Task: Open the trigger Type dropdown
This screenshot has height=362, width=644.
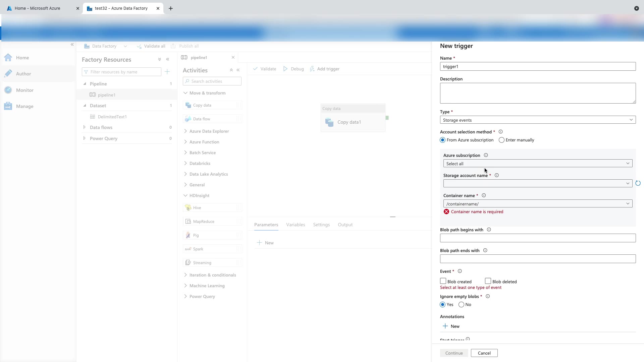Action: (x=538, y=120)
